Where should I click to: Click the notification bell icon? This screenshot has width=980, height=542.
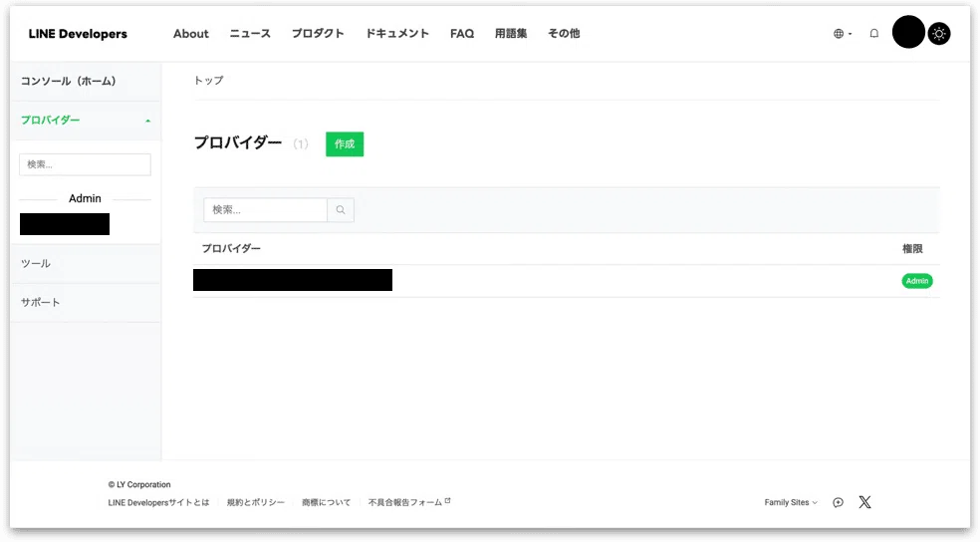874,34
